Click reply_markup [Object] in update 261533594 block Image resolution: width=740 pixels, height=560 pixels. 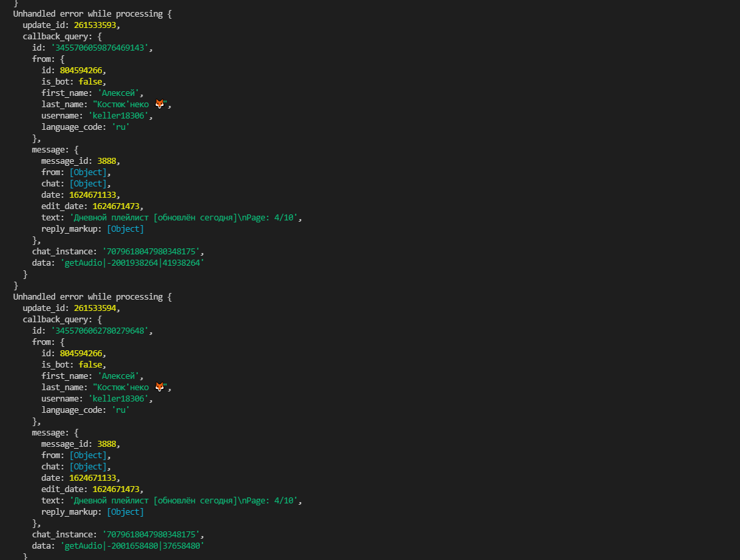(125, 512)
